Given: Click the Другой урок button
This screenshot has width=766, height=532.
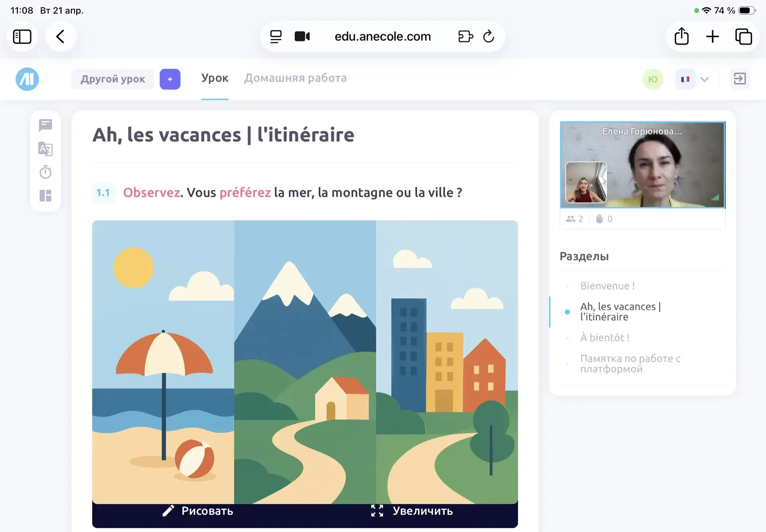Looking at the screenshot, I should [x=113, y=79].
